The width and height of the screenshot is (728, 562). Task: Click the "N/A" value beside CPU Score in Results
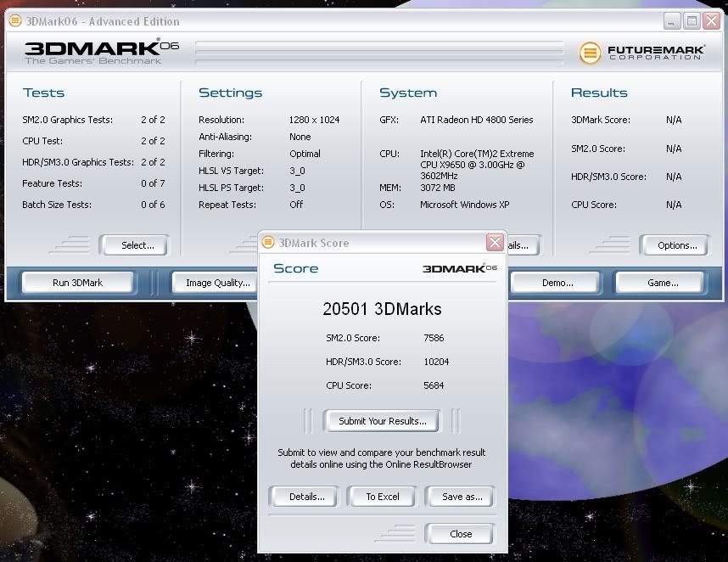point(674,205)
